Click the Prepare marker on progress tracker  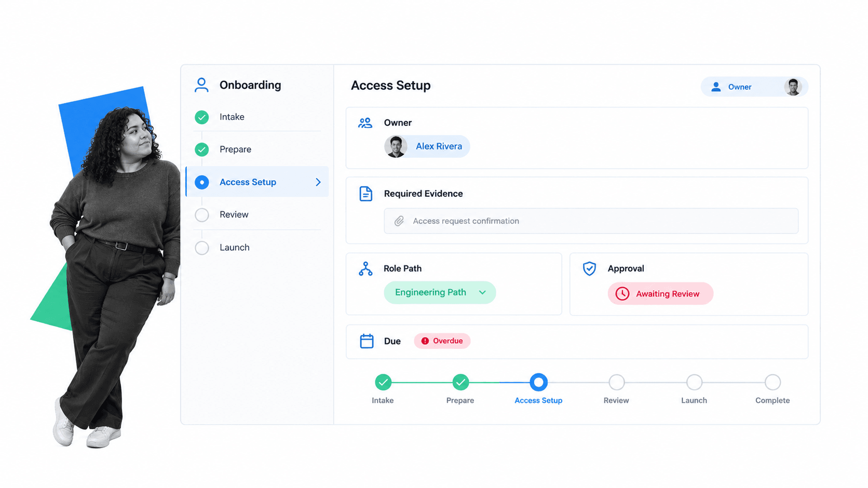tap(460, 383)
